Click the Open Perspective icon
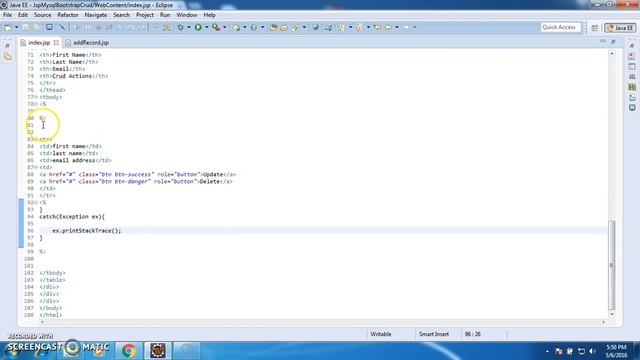 pyautogui.click(x=595, y=28)
